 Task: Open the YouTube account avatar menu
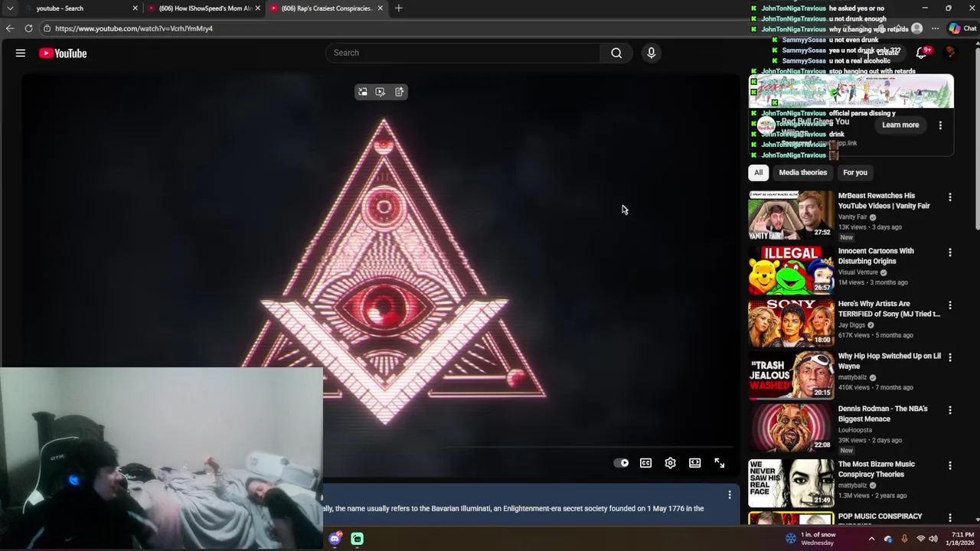click(950, 53)
